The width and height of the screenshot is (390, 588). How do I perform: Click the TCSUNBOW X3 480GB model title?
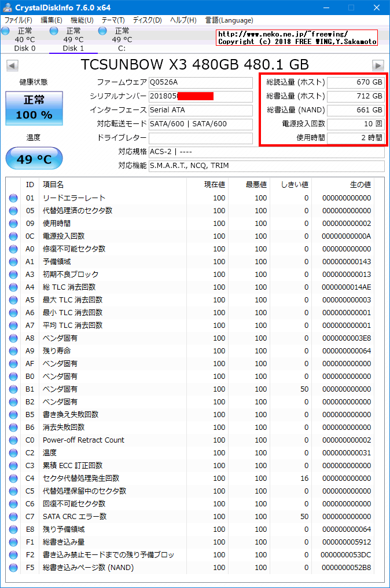coord(195,64)
